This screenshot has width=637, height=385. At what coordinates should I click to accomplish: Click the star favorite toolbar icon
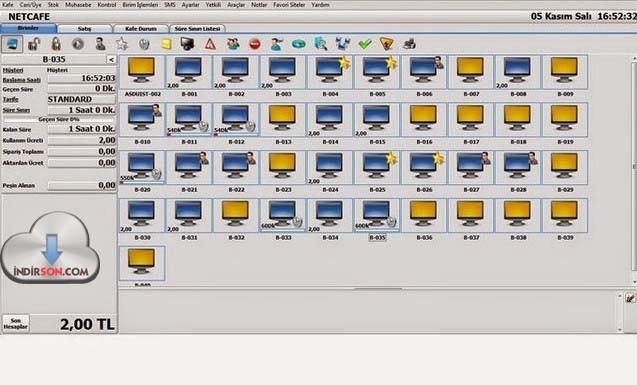tap(122, 44)
